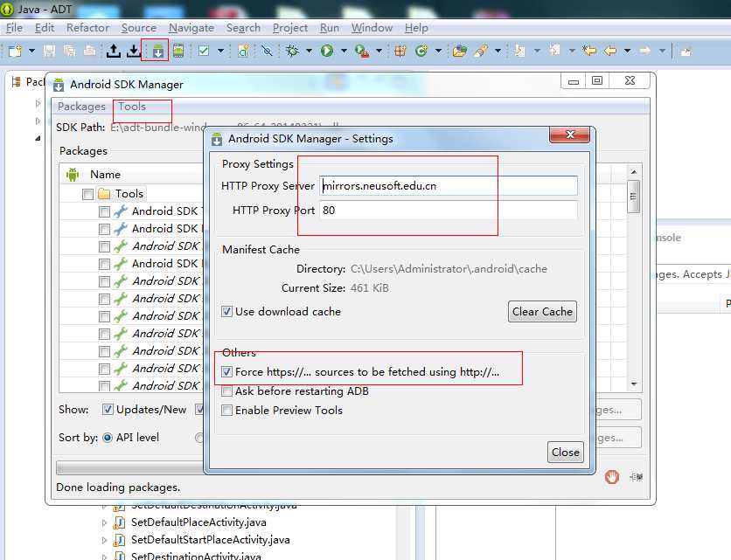731x560 pixels.
Task: Go to Next Annotation toolbar icon
Action: pyautogui.click(x=519, y=51)
